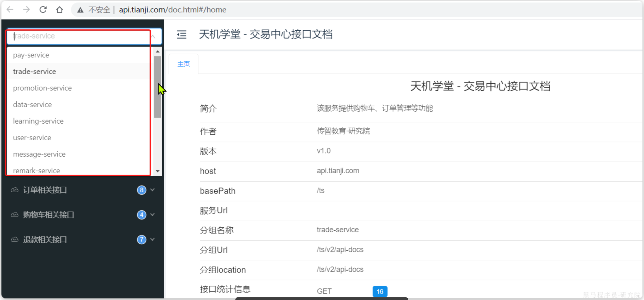This screenshot has width=644, height=300.
Task: Click the trade-service search select box
Action: [x=84, y=36]
